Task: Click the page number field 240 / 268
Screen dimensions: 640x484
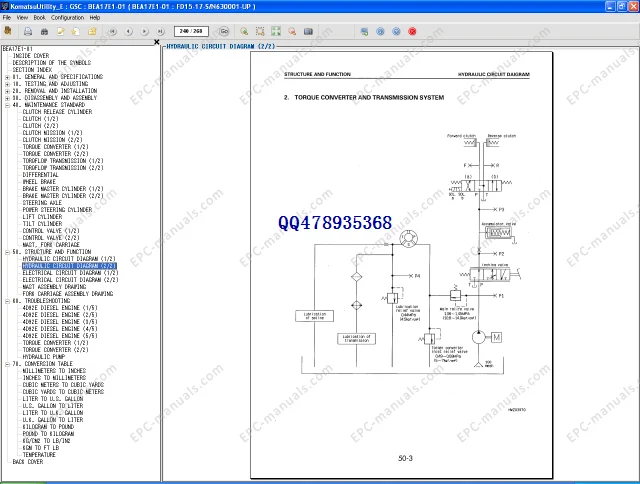Action: [x=191, y=31]
